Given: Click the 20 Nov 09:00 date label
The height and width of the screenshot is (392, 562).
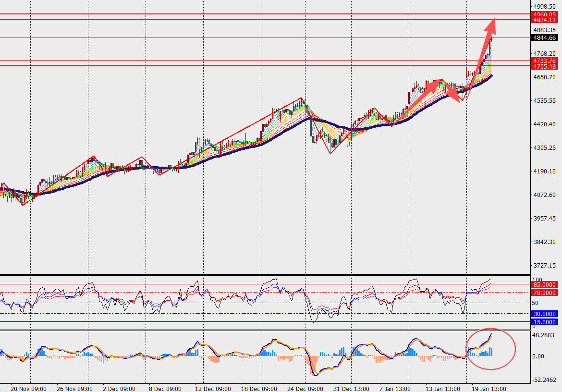Looking at the screenshot, I should tap(28, 388).
